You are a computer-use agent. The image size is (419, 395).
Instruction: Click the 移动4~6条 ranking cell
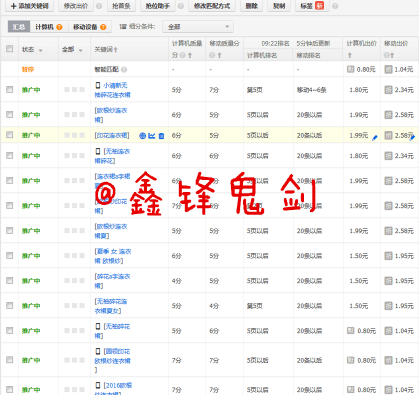[312, 90]
